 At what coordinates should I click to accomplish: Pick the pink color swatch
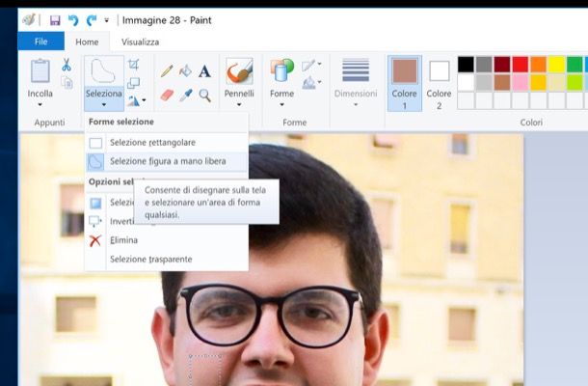click(521, 83)
